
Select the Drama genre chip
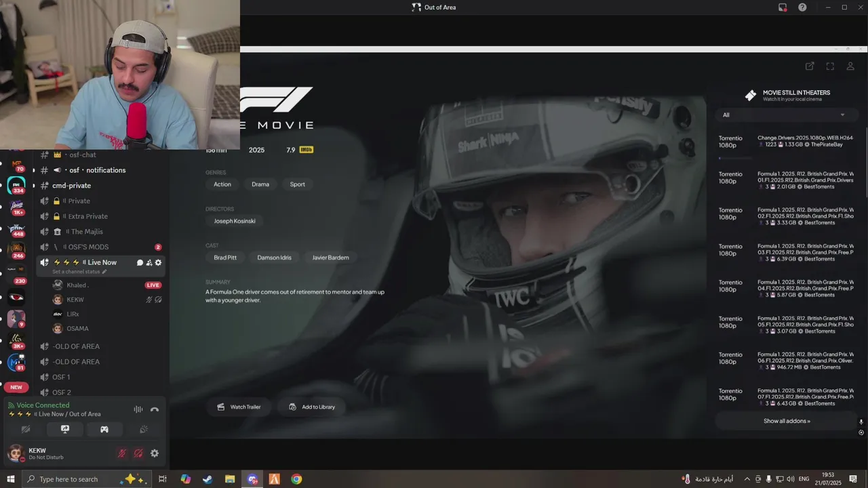(x=260, y=184)
